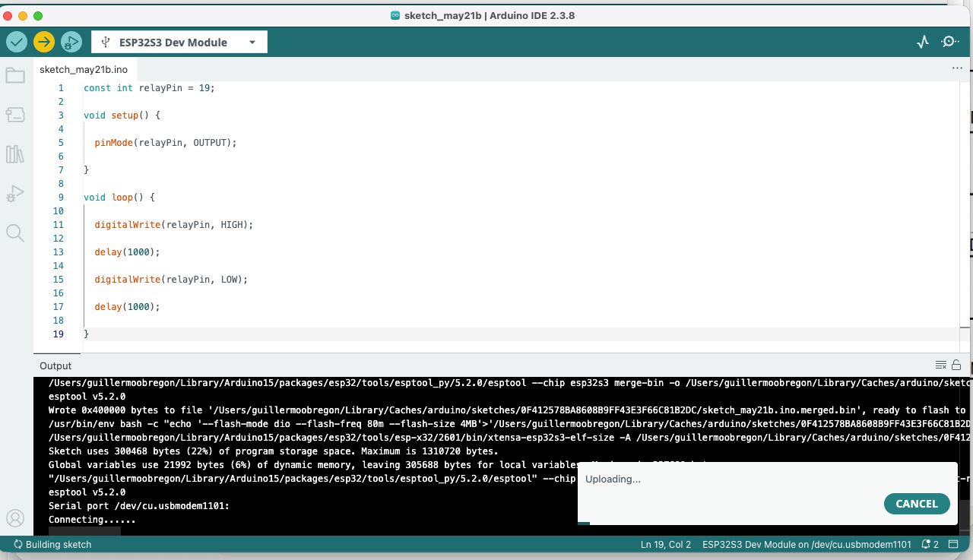Viewport: 973px width, 560px height.
Task: Click the delay(1000) on line 17
Action: click(128, 307)
